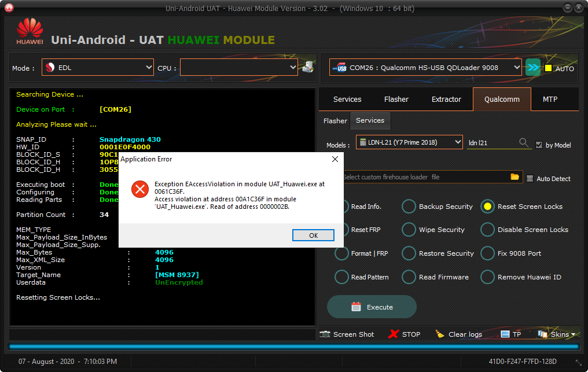Click the [MSM 8937] target name
Viewport: 588px width, 372px height.
click(177, 274)
